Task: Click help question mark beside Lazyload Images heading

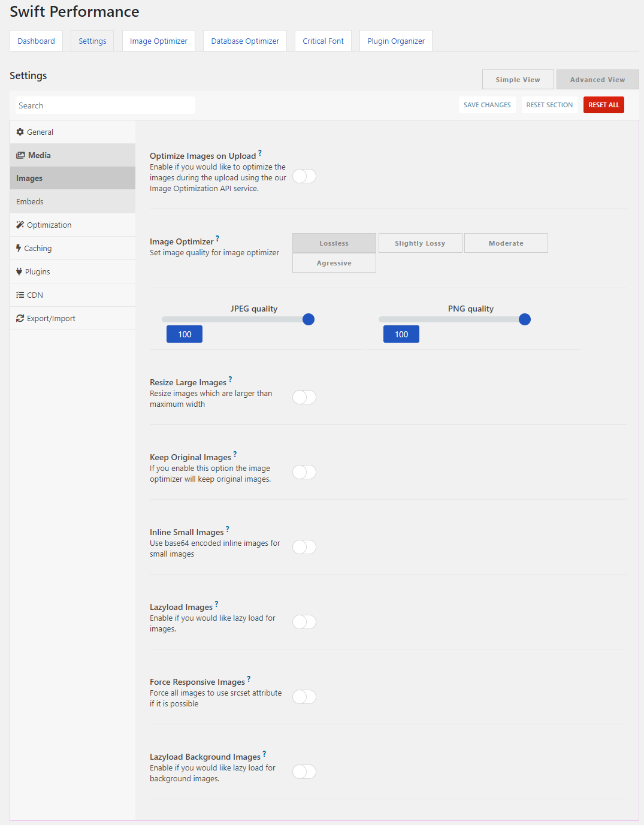Action: coord(216,604)
